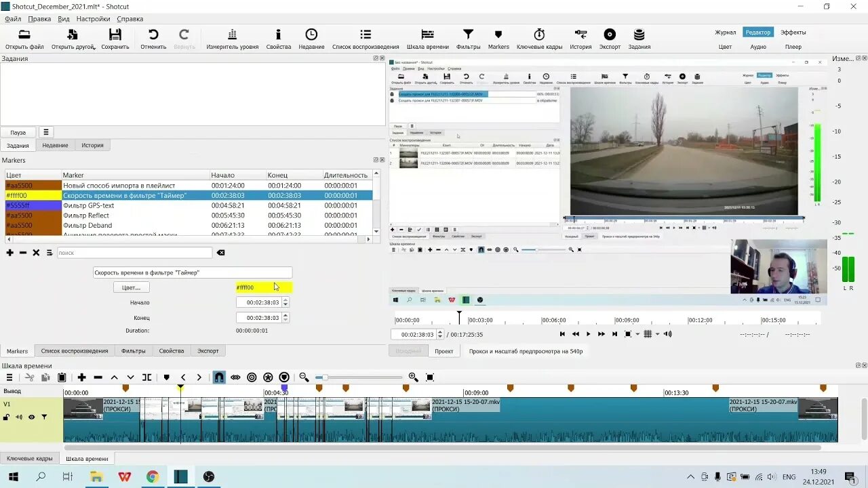Increase the player current-time stepper
Screen dimensions: 868x488
click(x=440, y=332)
